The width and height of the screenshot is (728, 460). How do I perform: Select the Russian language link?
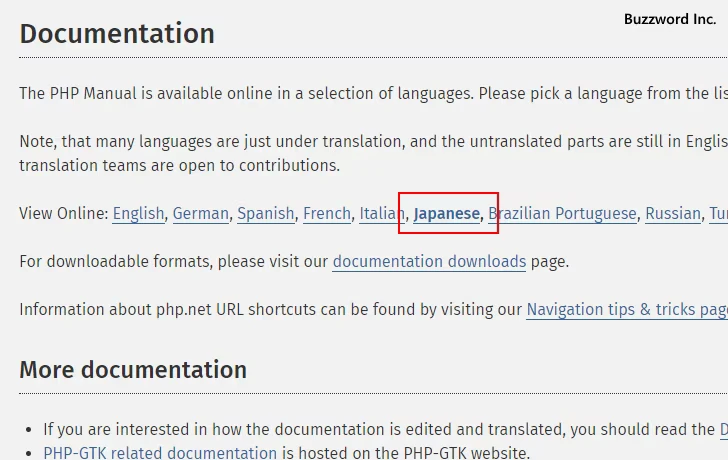tap(673, 214)
